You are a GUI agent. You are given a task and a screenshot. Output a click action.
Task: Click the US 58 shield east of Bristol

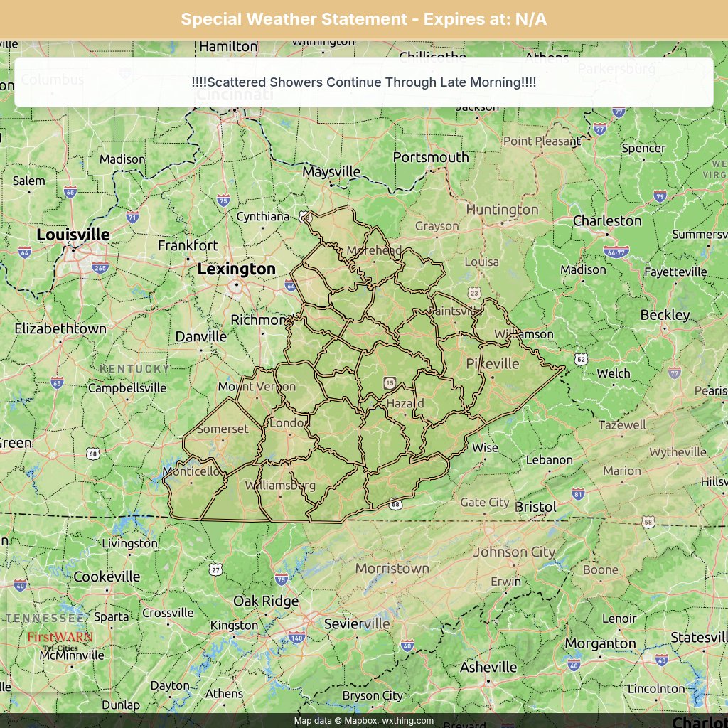point(648,523)
